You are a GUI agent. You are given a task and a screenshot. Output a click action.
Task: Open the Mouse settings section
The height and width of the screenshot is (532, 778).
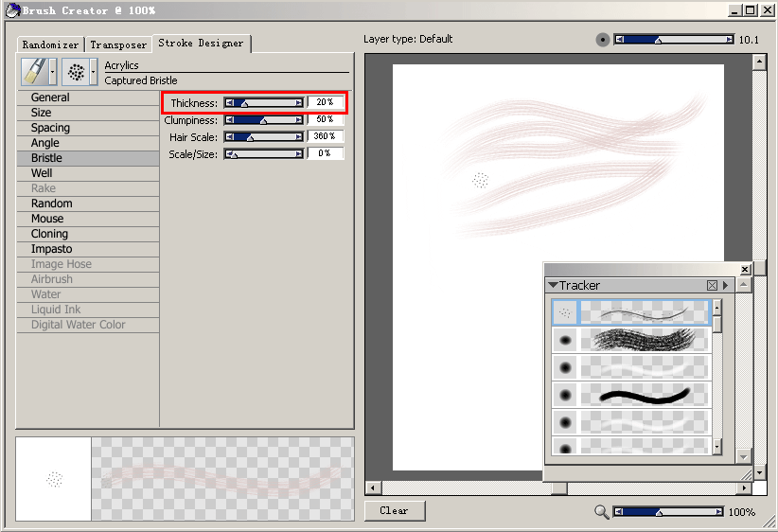pos(88,219)
